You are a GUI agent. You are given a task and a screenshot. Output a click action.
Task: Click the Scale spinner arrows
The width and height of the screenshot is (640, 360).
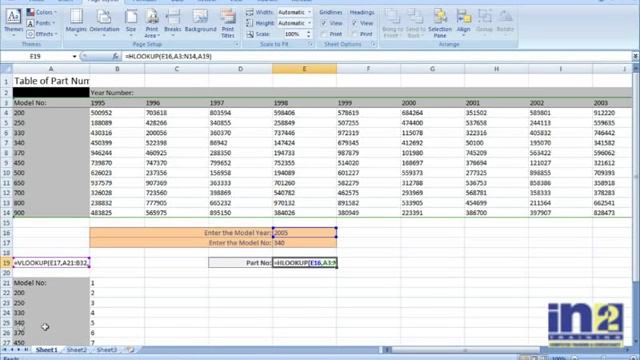(x=309, y=34)
